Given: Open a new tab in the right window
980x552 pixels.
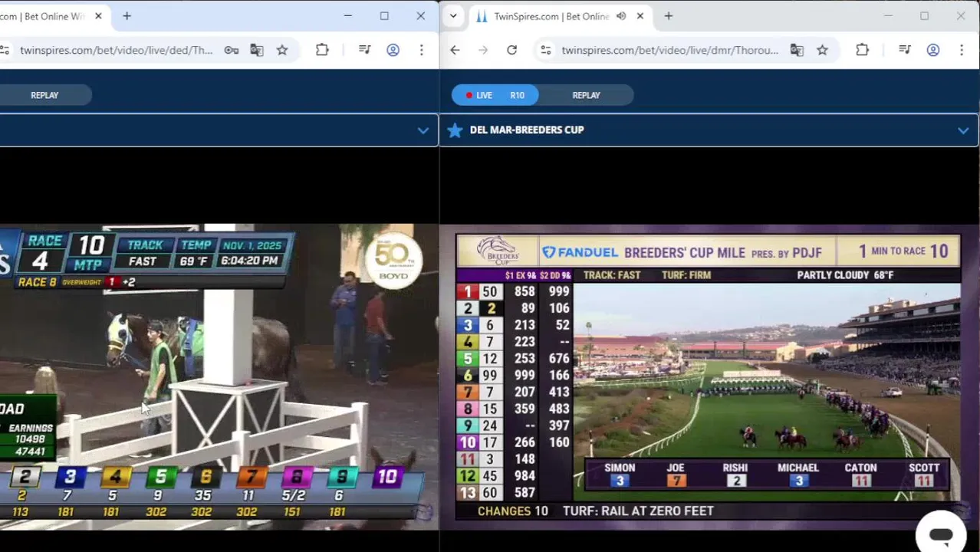Looking at the screenshot, I should tap(669, 16).
